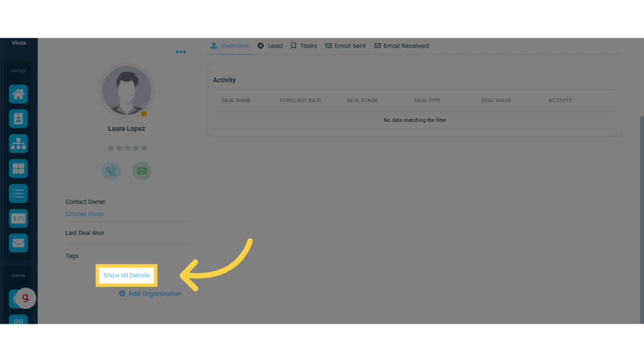This screenshot has height=362, width=644.
Task: Click the FORECAST DATE column header
Action: pos(301,101)
